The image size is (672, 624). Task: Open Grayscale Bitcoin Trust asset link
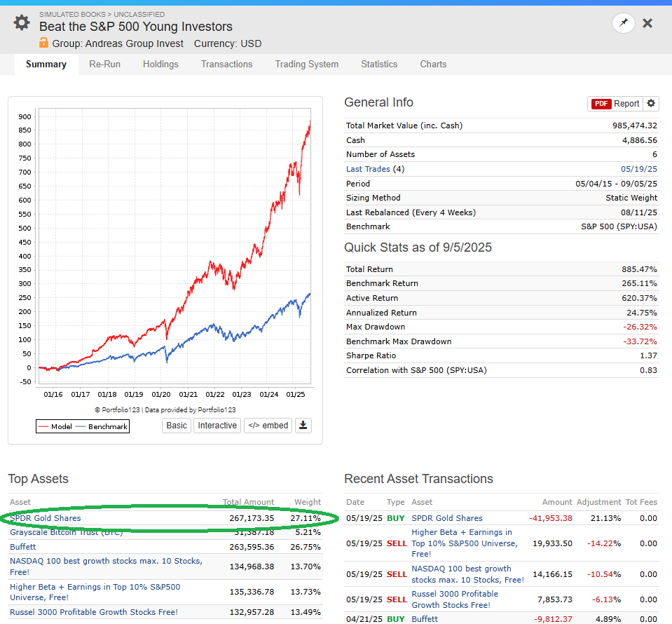click(x=67, y=532)
